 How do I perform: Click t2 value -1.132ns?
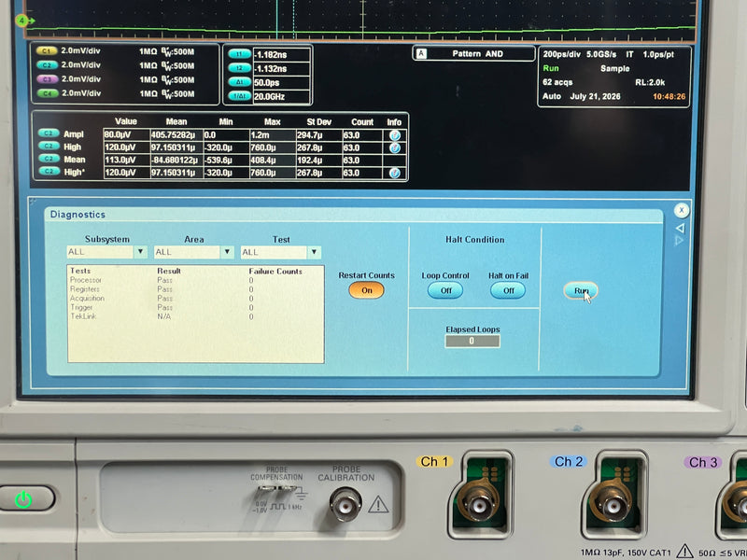pos(281,68)
